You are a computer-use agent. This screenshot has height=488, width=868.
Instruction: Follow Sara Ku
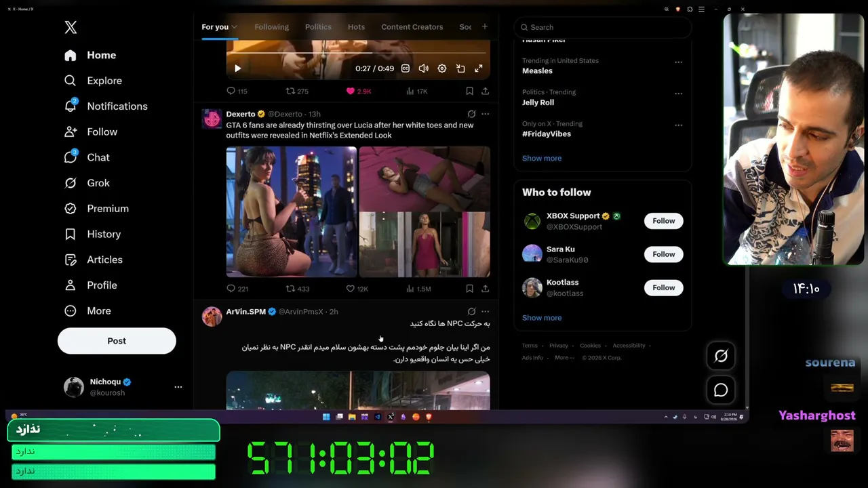663,254
